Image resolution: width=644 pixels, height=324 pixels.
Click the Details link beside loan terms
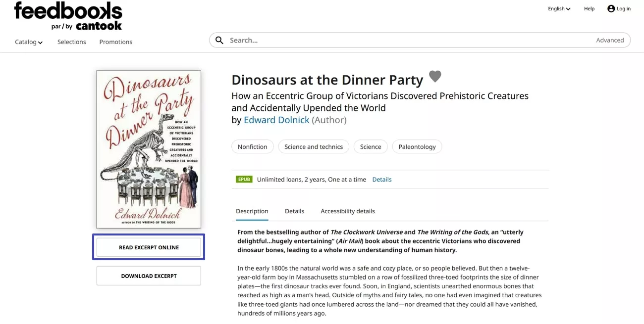[x=382, y=180]
